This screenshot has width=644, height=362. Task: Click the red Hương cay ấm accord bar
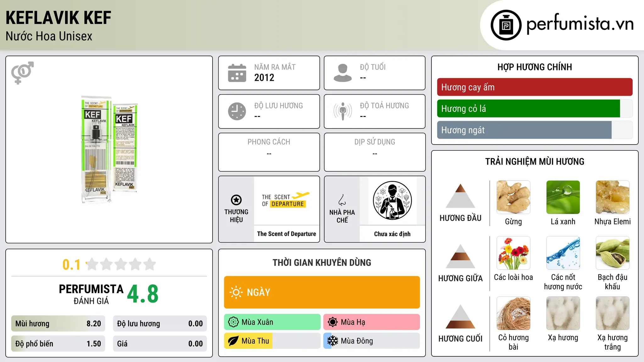535,87
